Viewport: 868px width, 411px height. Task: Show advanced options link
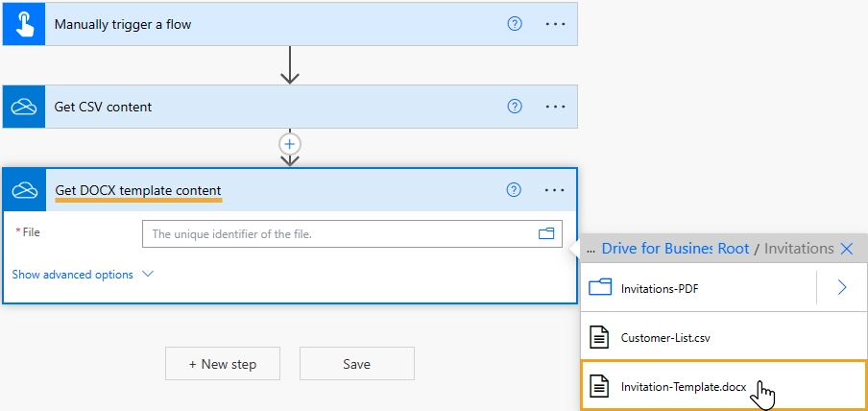coord(73,275)
